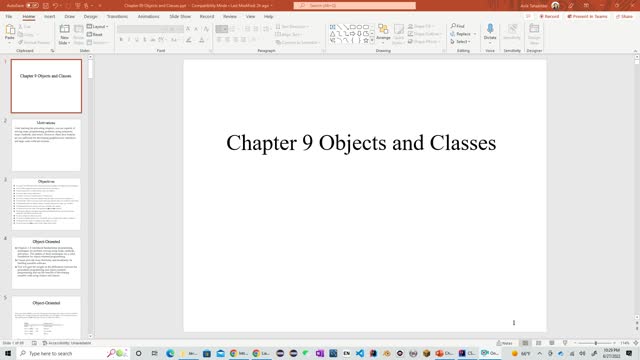
Task: Select slide 2 Motivations thumbnail
Action: pyautogui.click(x=46, y=145)
